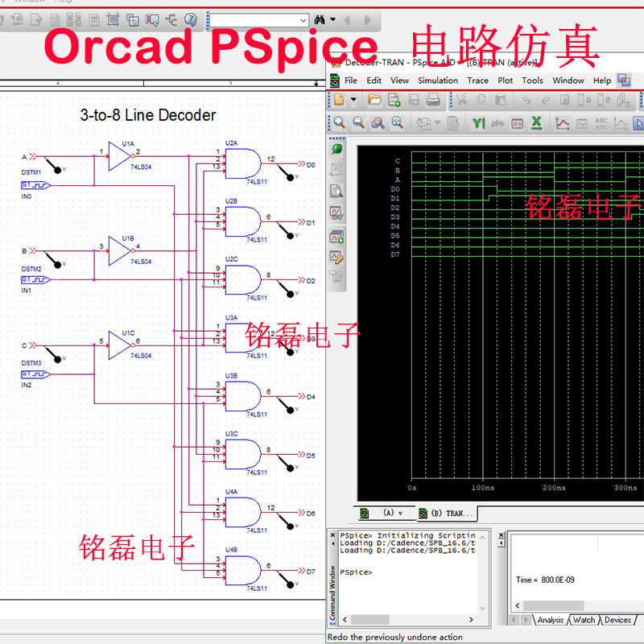Click the Zoom Out magnifier icon
Screen dimensions: 644x644
(358, 123)
